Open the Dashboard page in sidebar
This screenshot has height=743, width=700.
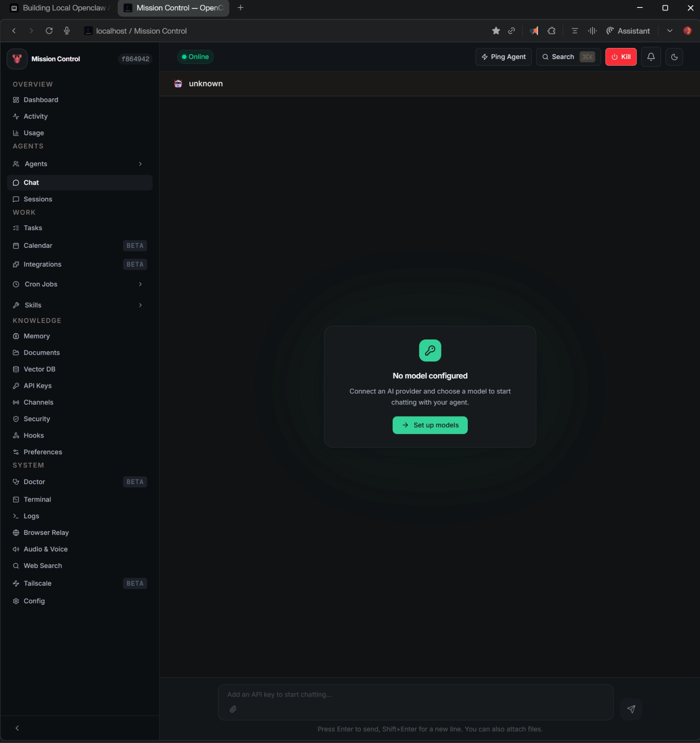41,100
